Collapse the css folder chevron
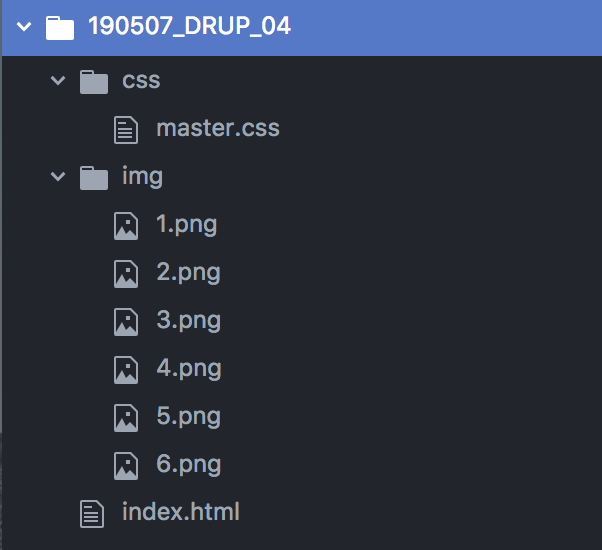The image size is (602, 550). tap(58, 80)
